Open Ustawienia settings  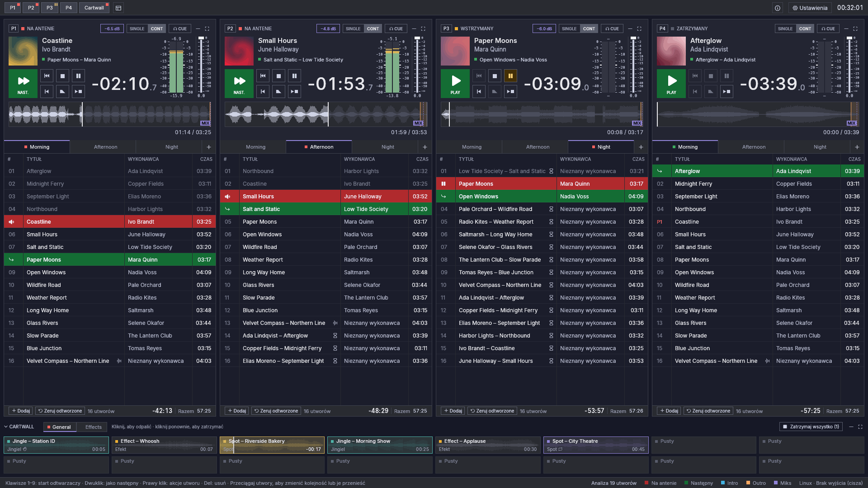click(x=810, y=8)
